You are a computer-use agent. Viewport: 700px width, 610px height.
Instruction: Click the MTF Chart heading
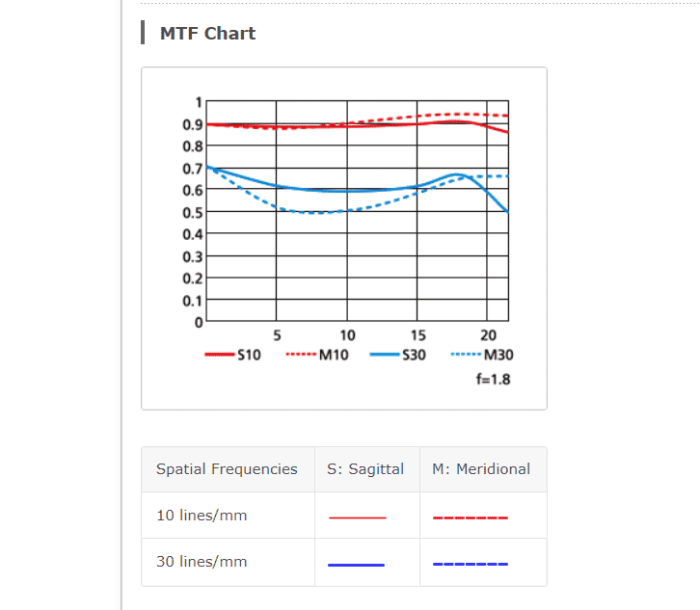(x=207, y=34)
